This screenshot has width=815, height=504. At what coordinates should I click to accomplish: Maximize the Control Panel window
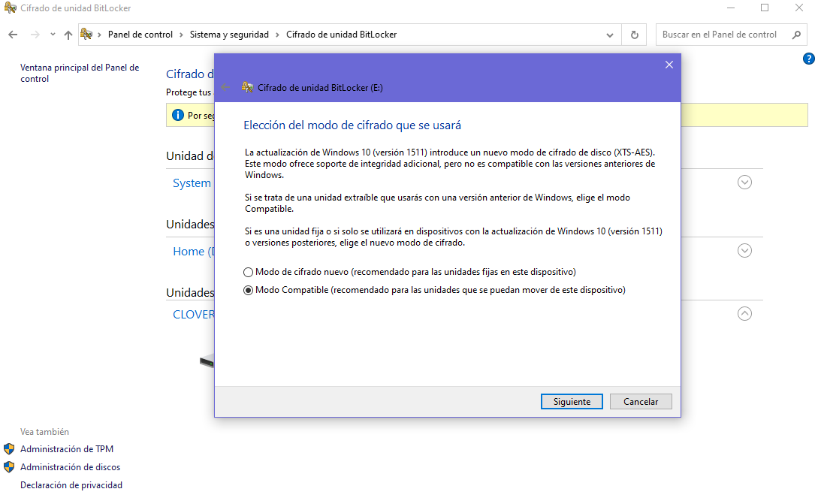tap(765, 8)
